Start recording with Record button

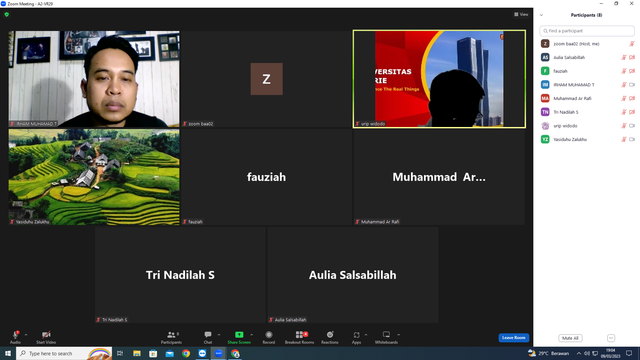pos(269,337)
